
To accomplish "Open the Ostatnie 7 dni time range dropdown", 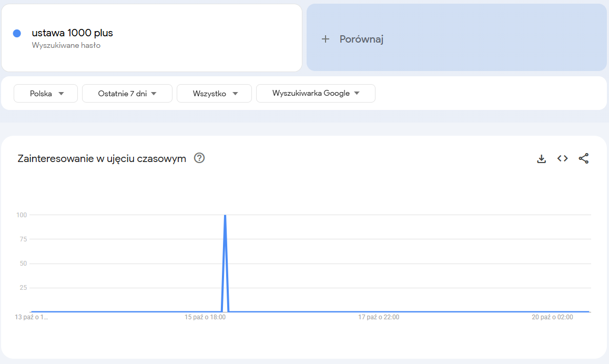I will click(x=127, y=93).
